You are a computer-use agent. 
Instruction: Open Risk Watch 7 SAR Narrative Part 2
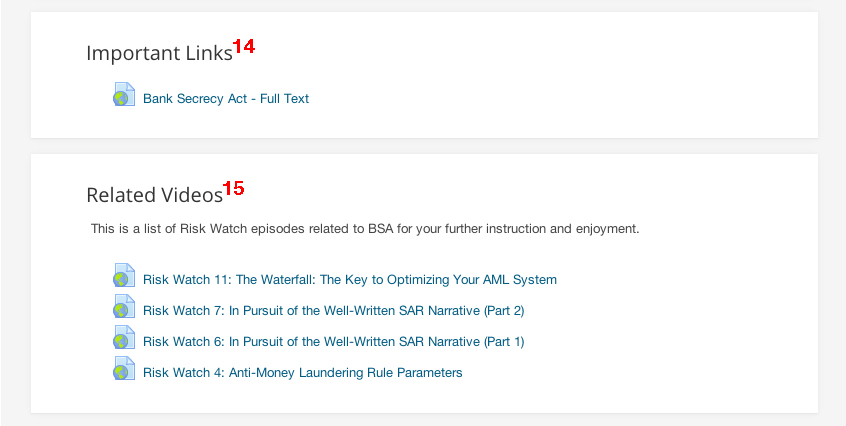coord(333,311)
